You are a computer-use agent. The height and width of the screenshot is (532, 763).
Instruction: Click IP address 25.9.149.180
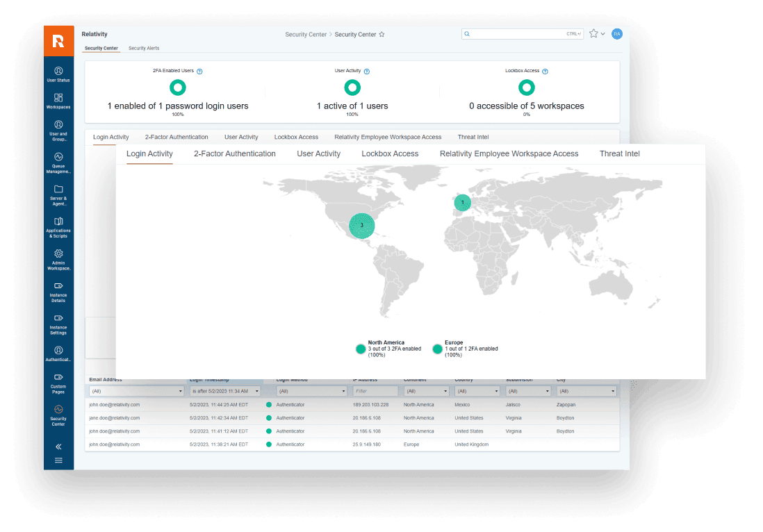click(366, 444)
